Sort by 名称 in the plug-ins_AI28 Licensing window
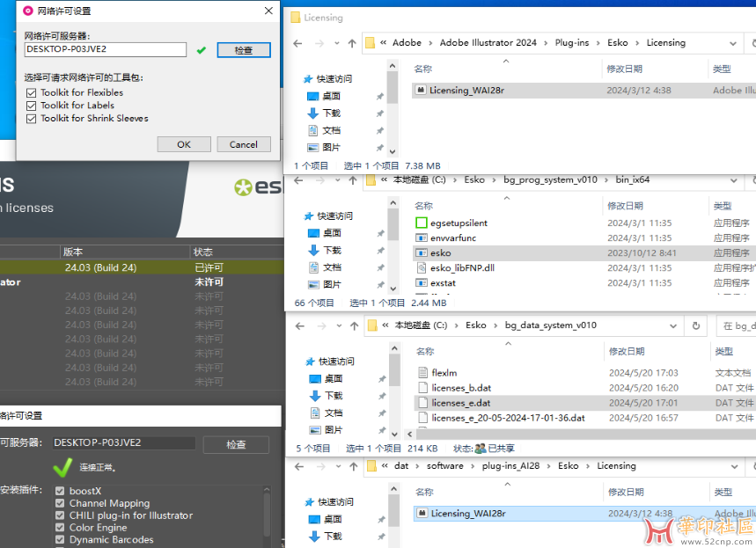 coord(424,492)
